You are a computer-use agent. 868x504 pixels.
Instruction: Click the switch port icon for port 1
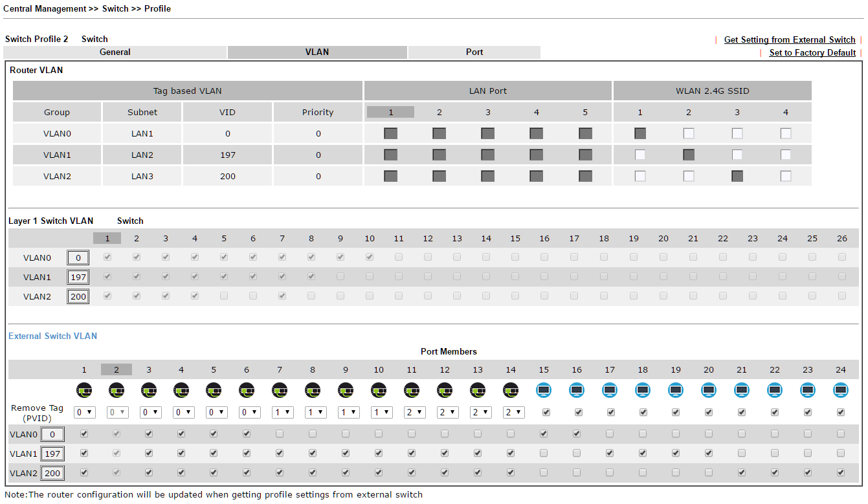pyautogui.click(x=84, y=390)
